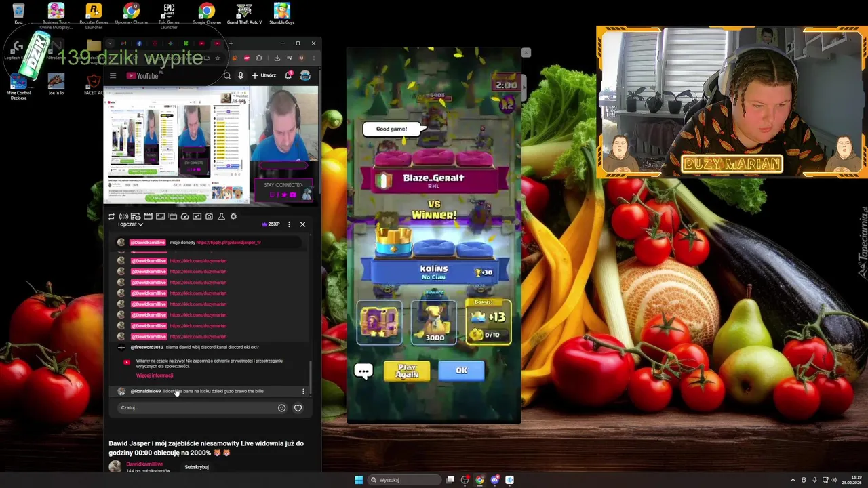Open Rockstar Games Launcher desktop shortcut
The height and width of the screenshot is (488, 868).
94,16
